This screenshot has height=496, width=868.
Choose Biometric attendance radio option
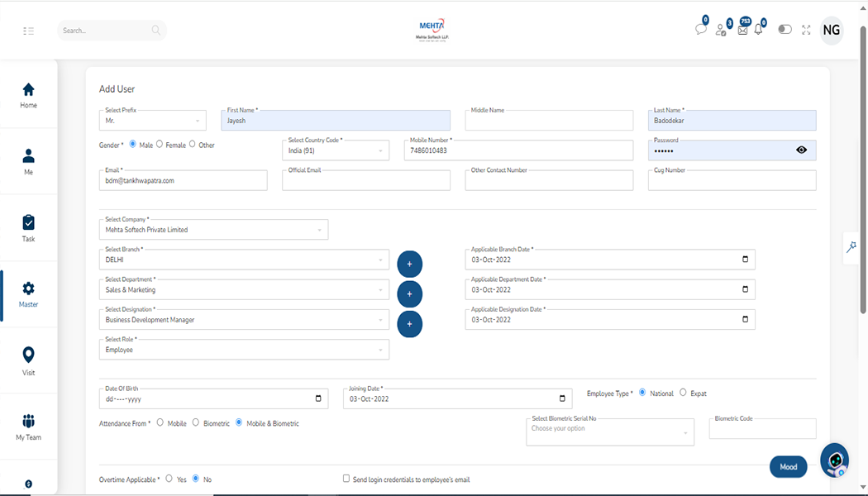click(x=196, y=422)
